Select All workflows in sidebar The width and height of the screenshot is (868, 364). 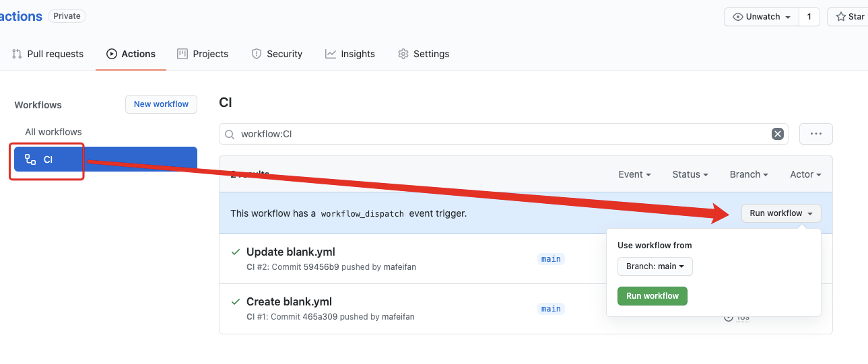53,132
